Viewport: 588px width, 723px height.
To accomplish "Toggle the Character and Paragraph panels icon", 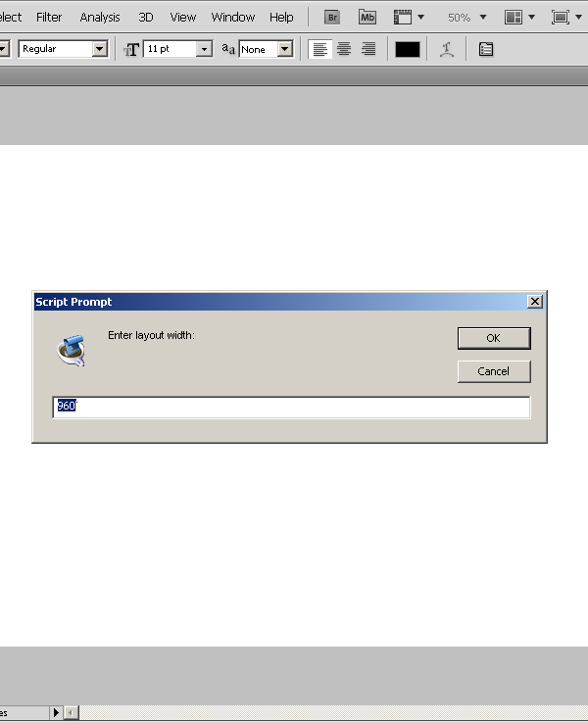I will pos(486,49).
